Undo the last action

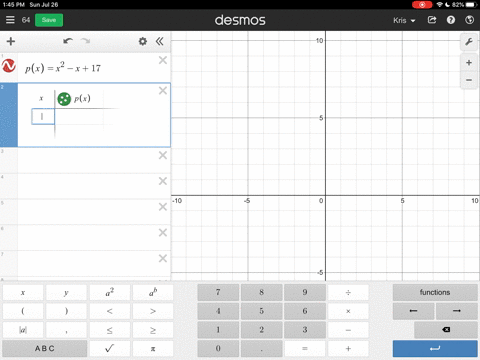[68, 41]
